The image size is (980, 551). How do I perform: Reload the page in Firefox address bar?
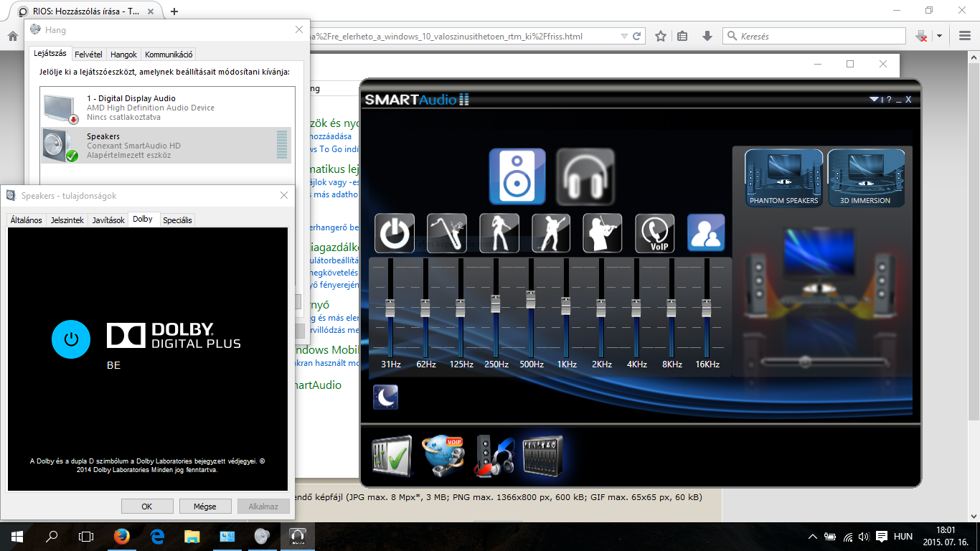coord(636,36)
